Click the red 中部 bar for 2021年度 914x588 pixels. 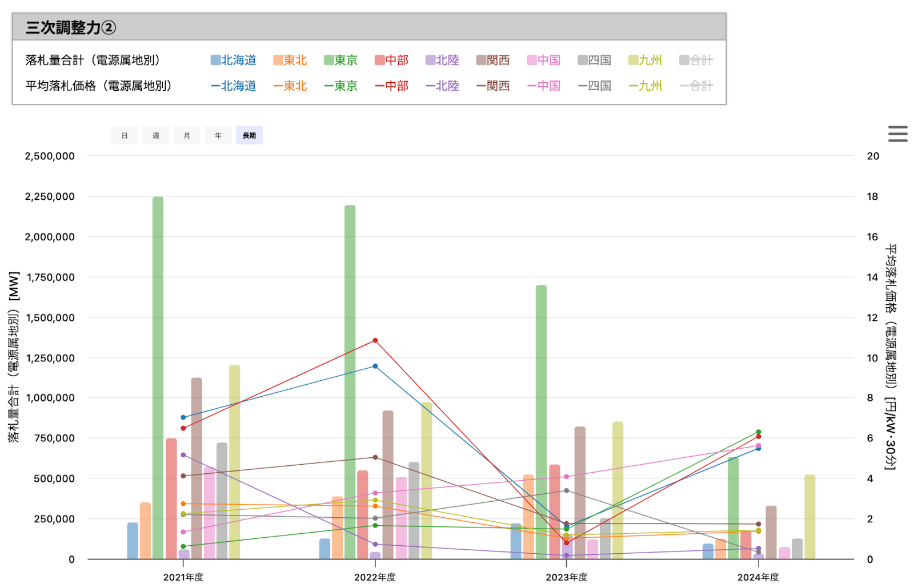pyautogui.click(x=171, y=498)
